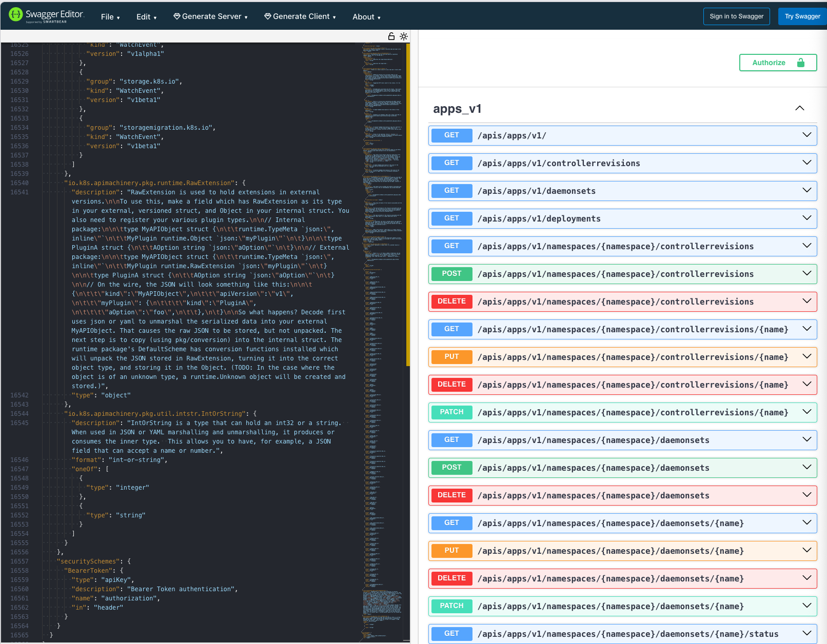Open the Generate Client menu
Image resolution: width=827 pixels, height=644 pixels.
(300, 16)
